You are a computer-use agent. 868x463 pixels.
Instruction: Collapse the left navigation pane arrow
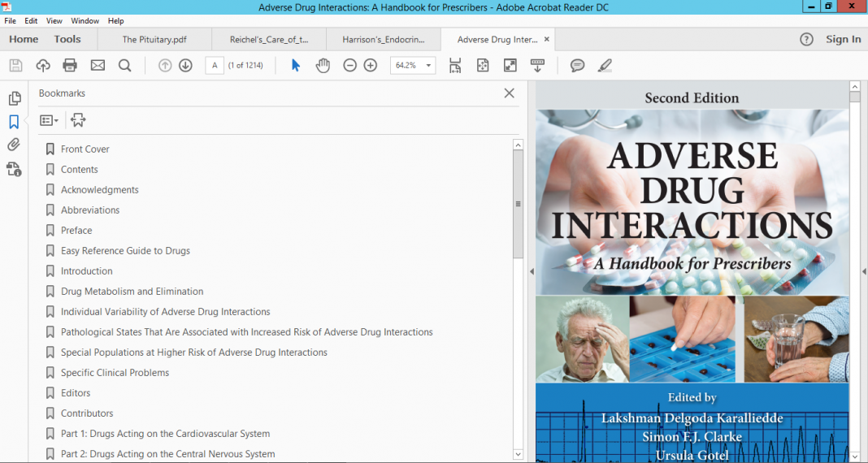pos(532,271)
